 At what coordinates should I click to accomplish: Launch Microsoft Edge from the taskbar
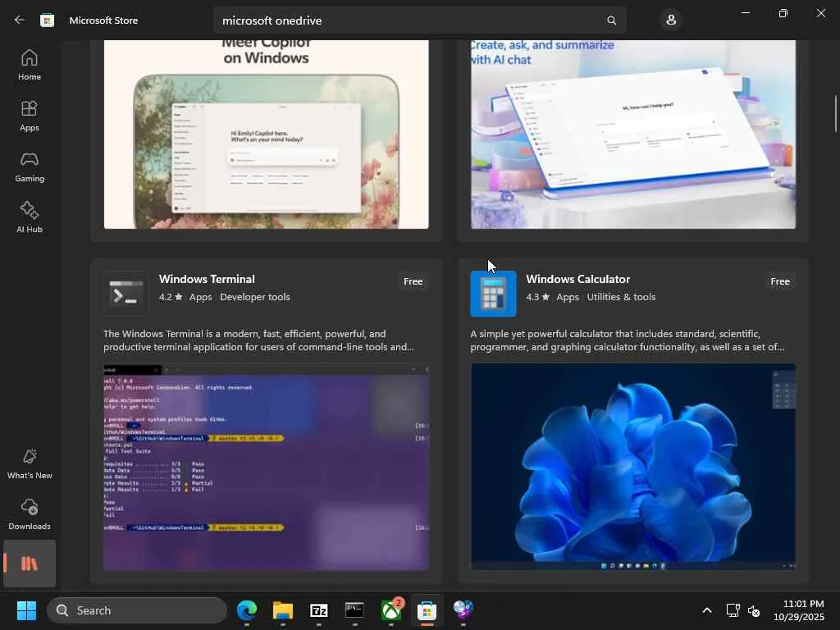coord(247,610)
